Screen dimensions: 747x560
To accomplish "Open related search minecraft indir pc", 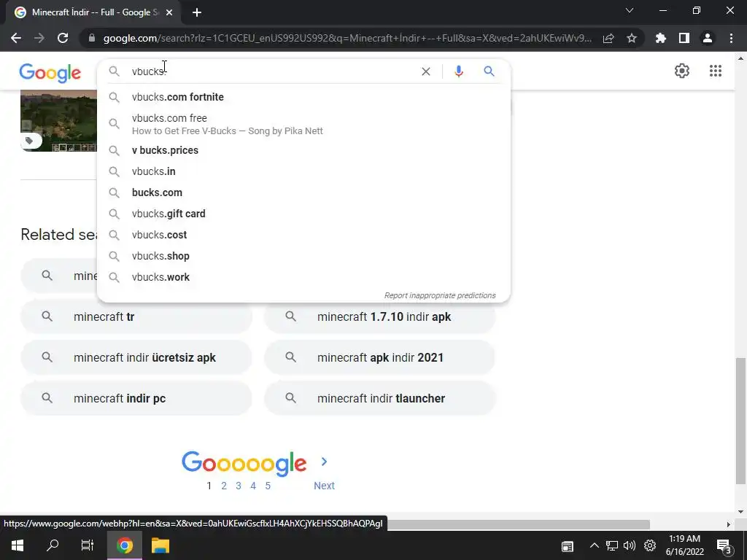I will (x=136, y=399).
